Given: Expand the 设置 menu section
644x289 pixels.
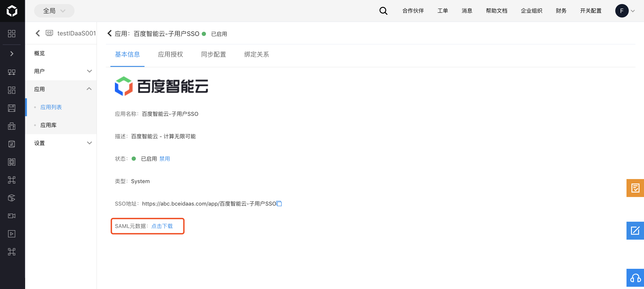Looking at the screenshot, I should click(x=61, y=143).
